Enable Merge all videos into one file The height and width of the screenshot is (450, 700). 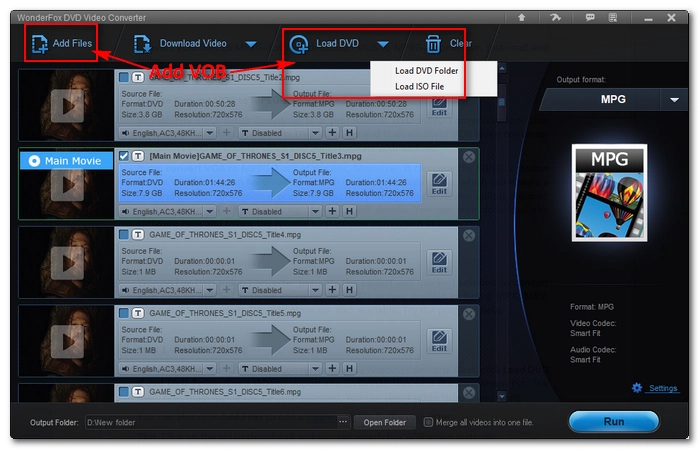point(428,422)
